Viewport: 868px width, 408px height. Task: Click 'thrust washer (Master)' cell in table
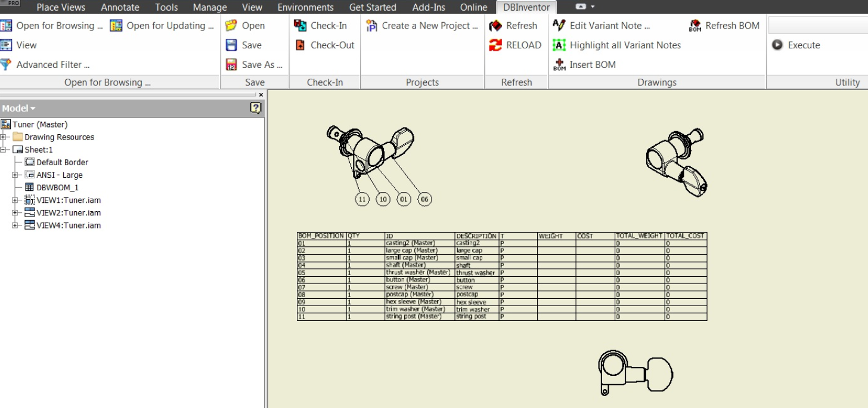pos(420,273)
